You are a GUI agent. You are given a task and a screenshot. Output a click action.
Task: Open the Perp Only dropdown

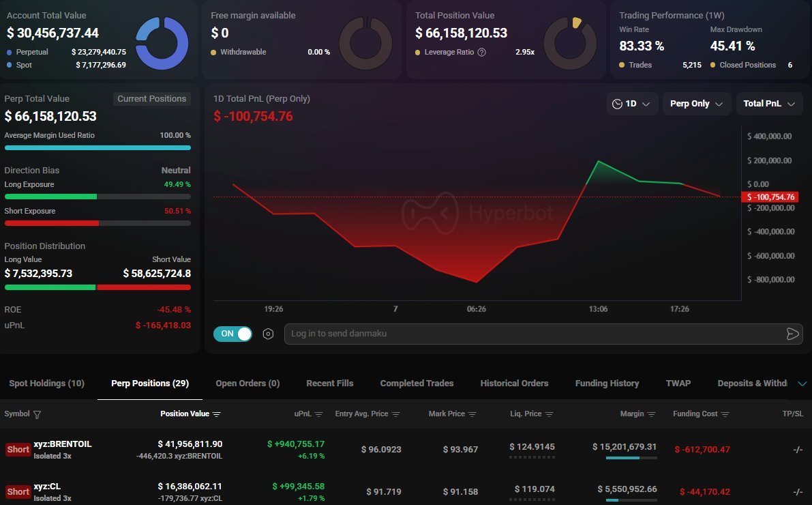(x=697, y=104)
